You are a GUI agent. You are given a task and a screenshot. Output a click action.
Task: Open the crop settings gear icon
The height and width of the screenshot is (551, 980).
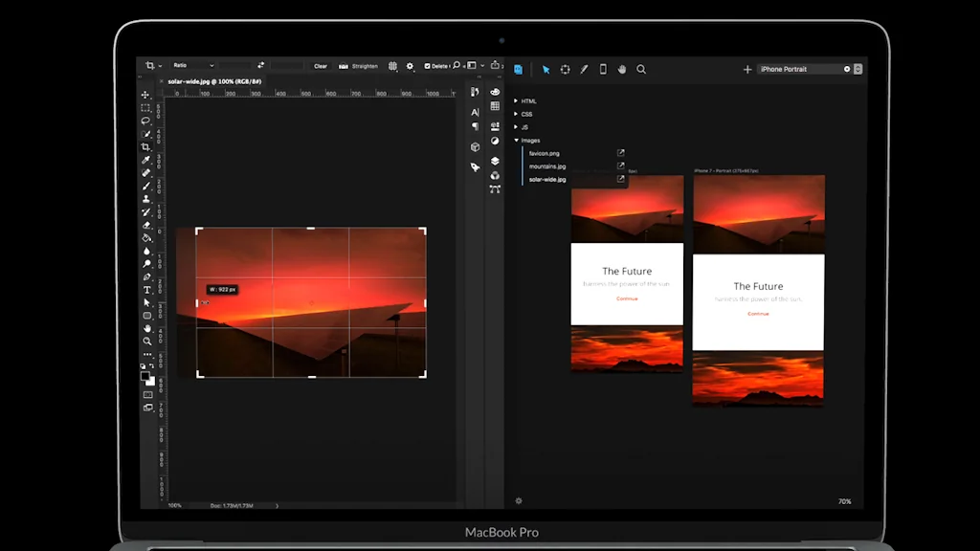click(x=411, y=66)
